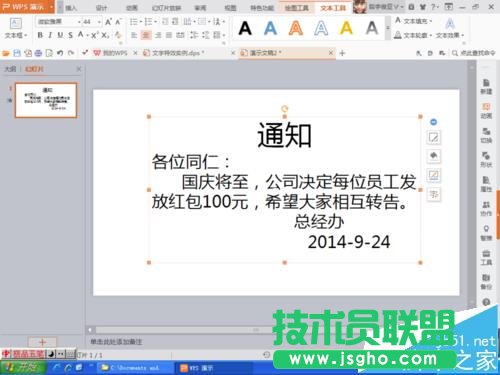Open the 属性 panel in right sidebar
The image size is (500, 375).
[486, 184]
